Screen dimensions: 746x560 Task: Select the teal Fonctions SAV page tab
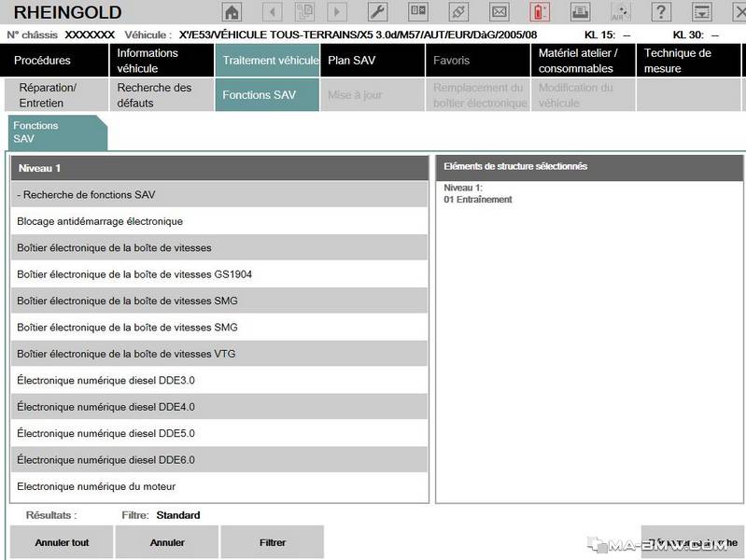pos(57,133)
